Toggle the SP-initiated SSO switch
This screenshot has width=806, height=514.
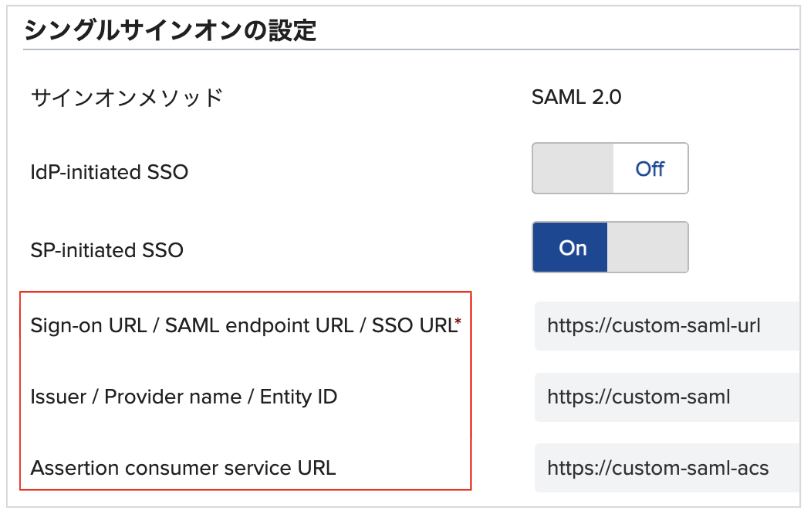tap(610, 247)
